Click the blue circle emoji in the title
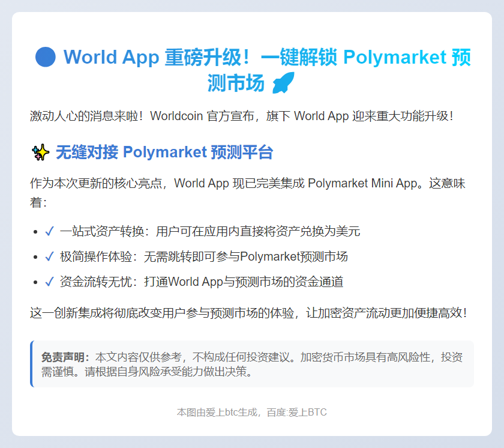 pyautogui.click(x=46, y=58)
